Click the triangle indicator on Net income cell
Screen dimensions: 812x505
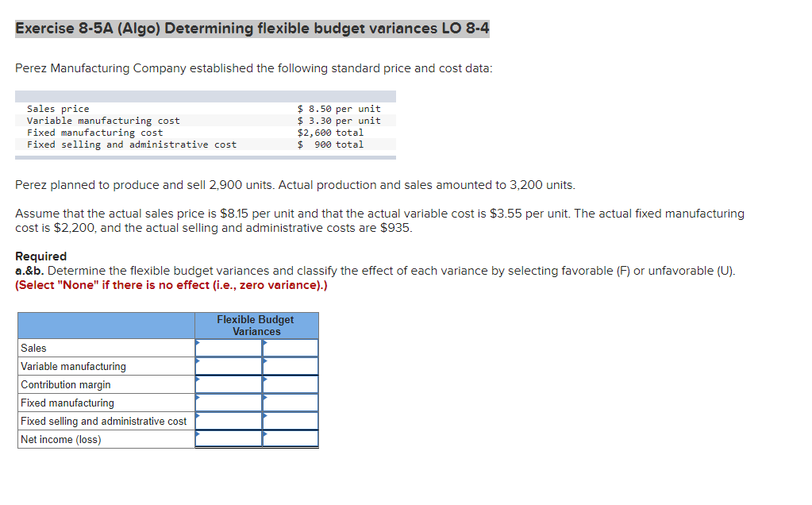(198, 435)
